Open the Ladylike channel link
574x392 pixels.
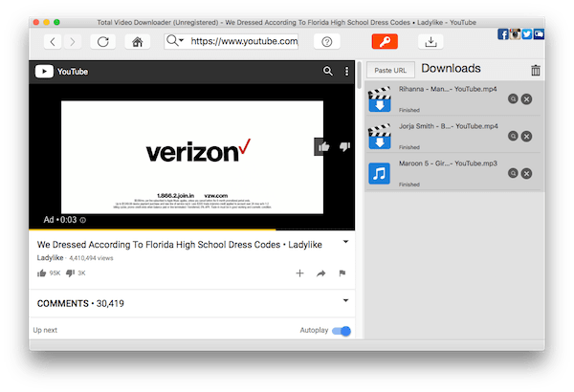click(50, 258)
